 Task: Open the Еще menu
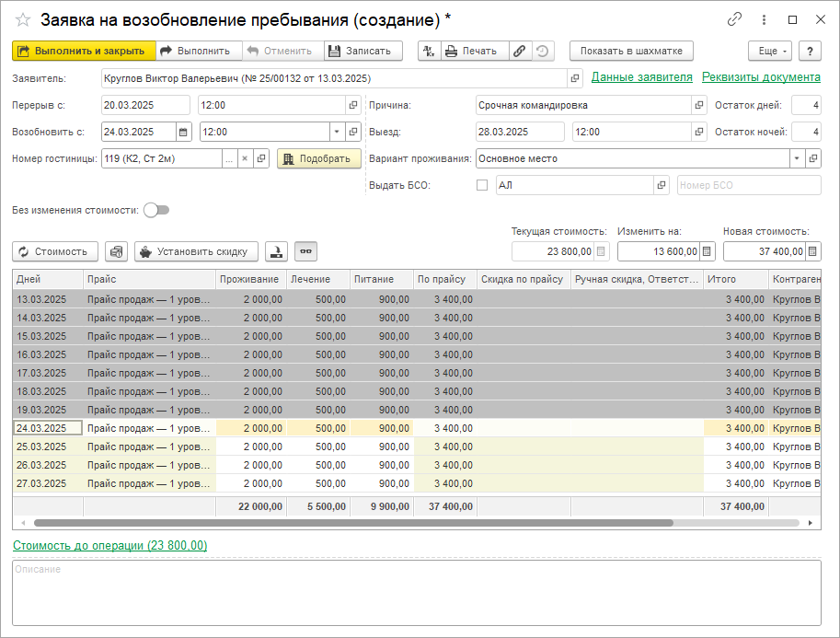[x=768, y=52]
